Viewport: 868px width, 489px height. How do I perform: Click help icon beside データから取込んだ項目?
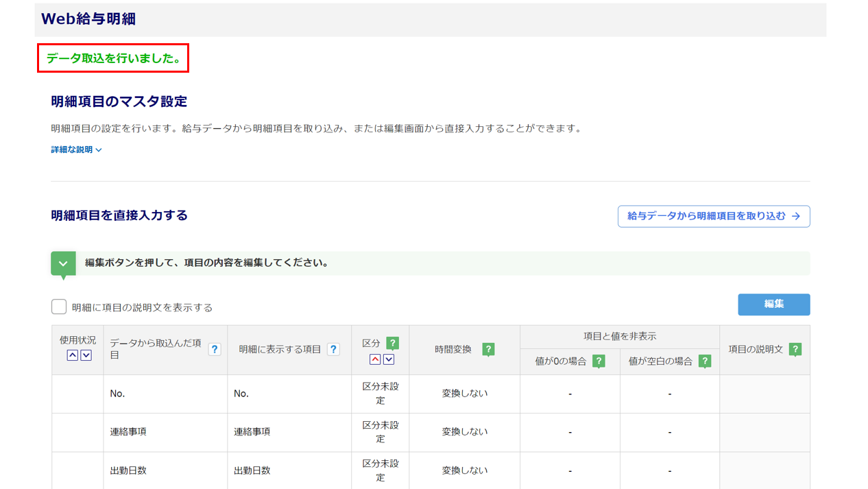(215, 349)
